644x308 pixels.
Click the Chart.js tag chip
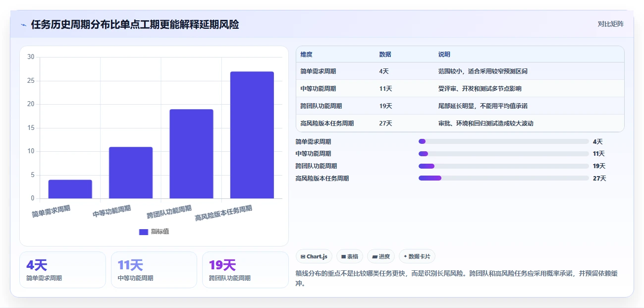pyautogui.click(x=314, y=256)
